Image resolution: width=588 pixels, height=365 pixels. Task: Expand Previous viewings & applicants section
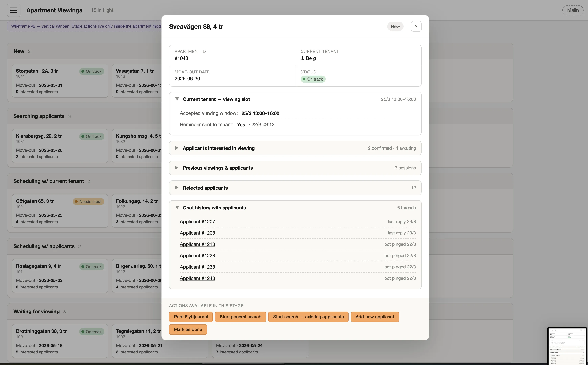pyautogui.click(x=295, y=168)
